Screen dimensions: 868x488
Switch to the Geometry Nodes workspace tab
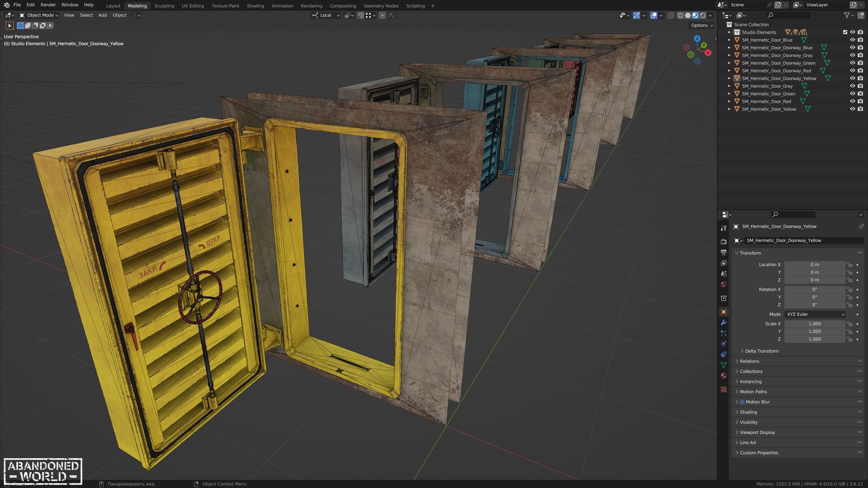point(381,6)
